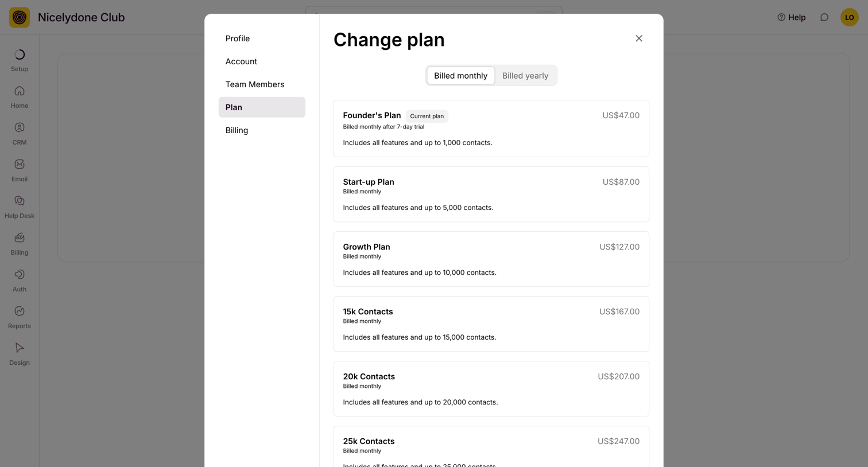The height and width of the screenshot is (467, 868).
Task: Open the LO user avatar
Action: (850, 17)
